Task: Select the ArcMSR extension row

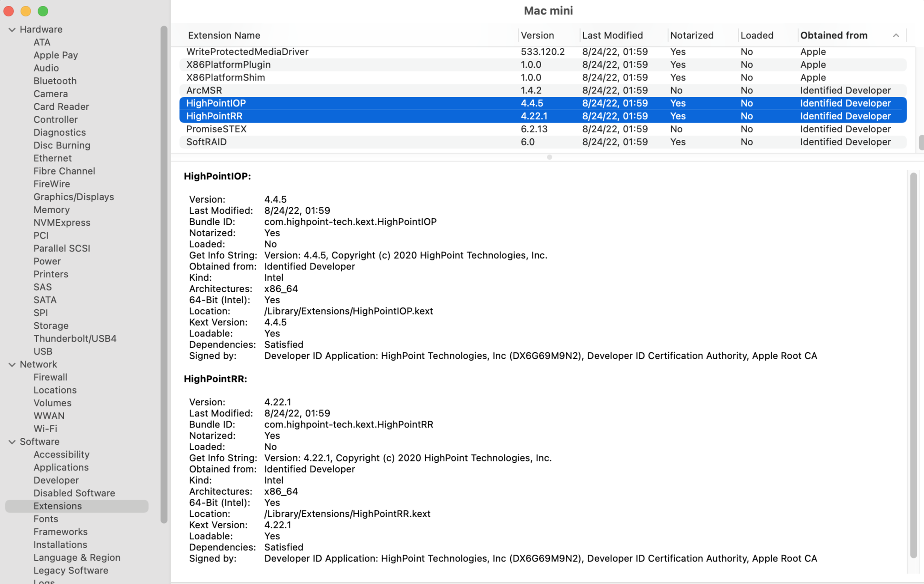Action: (543, 91)
